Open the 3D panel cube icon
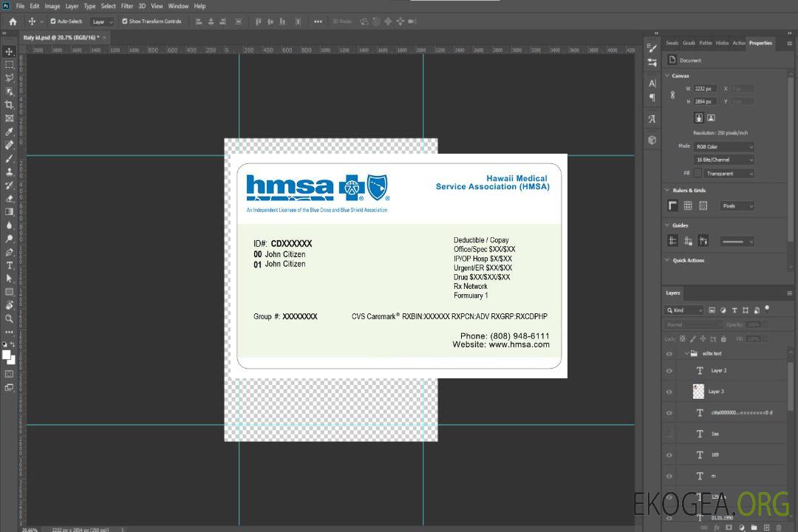This screenshot has width=798, height=532. tap(652, 140)
